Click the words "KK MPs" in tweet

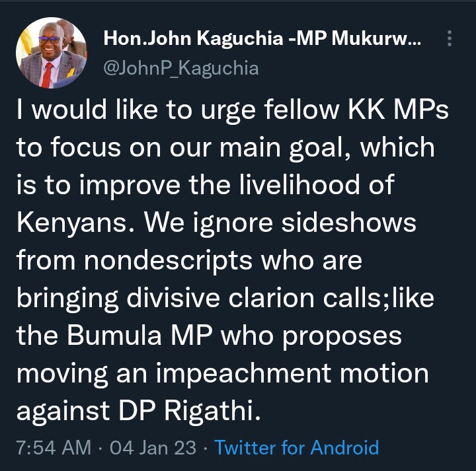(398, 109)
